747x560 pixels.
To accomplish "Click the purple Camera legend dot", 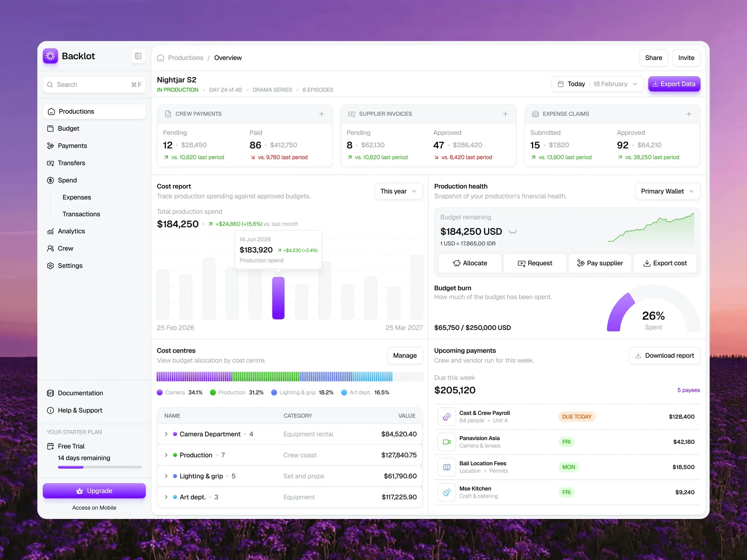I will coord(160,393).
